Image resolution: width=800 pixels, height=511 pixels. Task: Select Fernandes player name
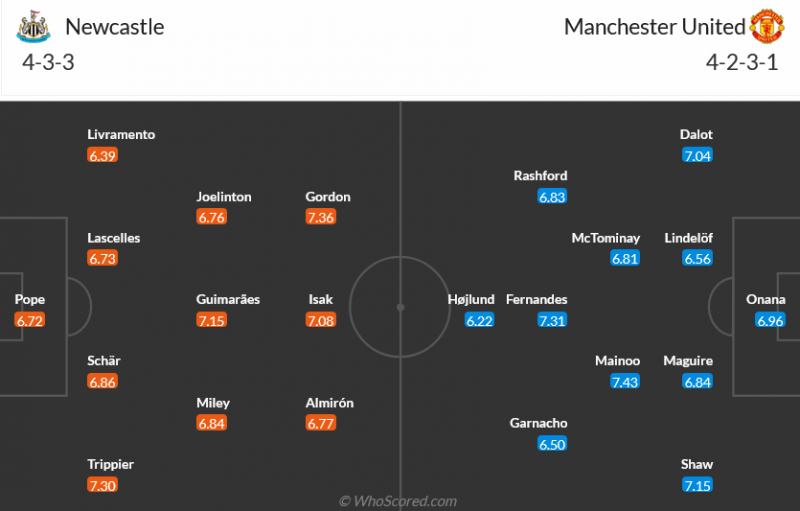point(537,299)
